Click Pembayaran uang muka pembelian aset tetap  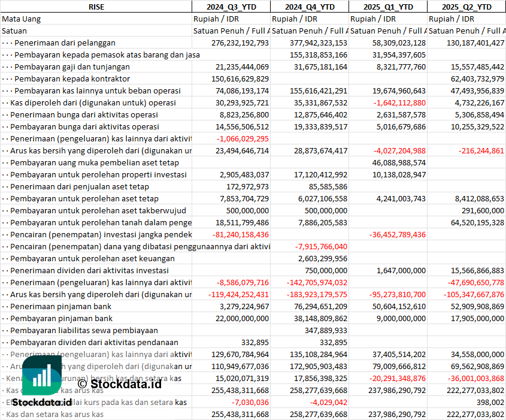[95, 162]
